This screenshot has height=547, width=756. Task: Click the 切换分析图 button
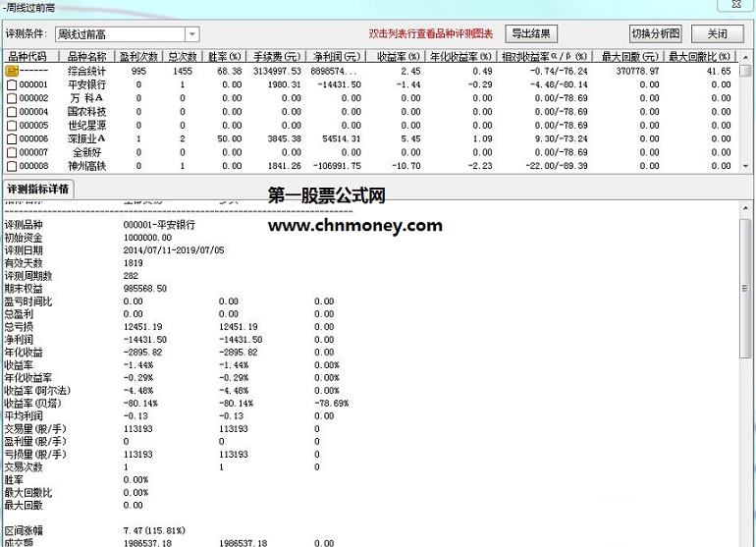coord(655,33)
